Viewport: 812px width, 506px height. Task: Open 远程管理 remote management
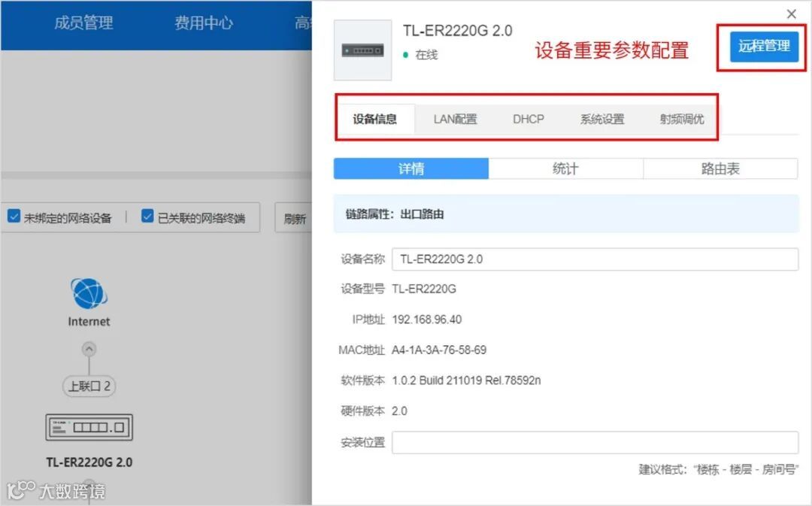(765, 46)
